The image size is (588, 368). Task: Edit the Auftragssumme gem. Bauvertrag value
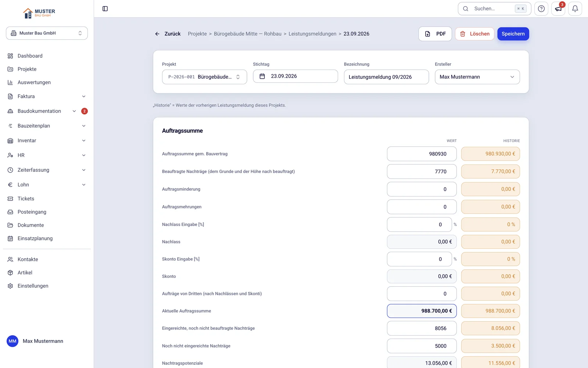(x=422, y=154)
